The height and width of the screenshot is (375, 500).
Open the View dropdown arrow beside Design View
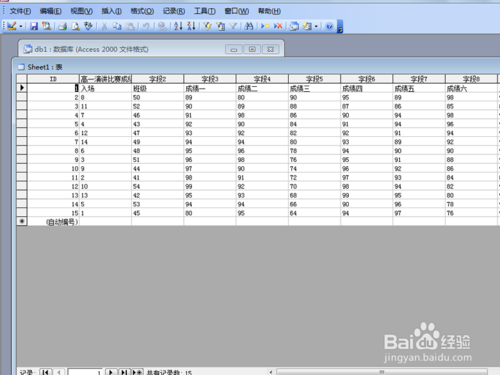21,26
